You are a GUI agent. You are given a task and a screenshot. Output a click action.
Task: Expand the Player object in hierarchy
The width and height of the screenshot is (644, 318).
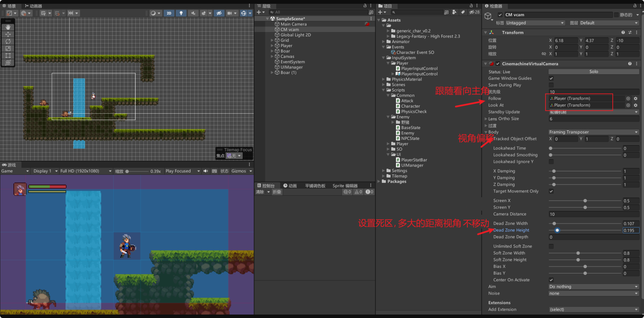click(x=272, y=45)
